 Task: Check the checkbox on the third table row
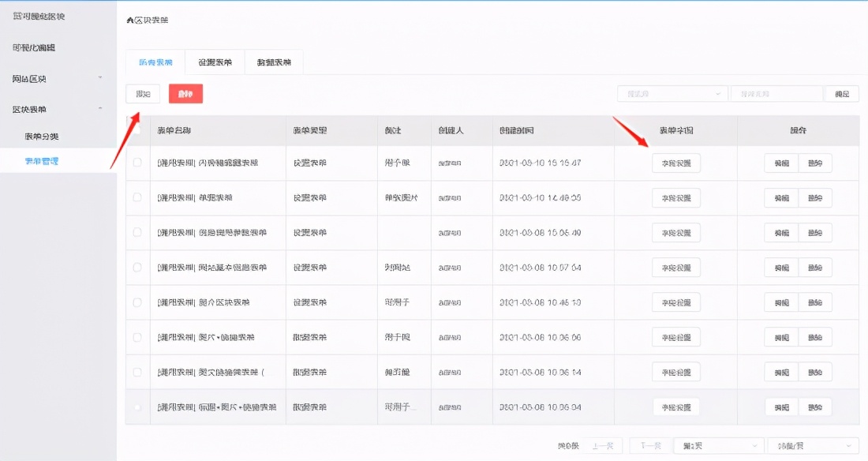(137, 232)
